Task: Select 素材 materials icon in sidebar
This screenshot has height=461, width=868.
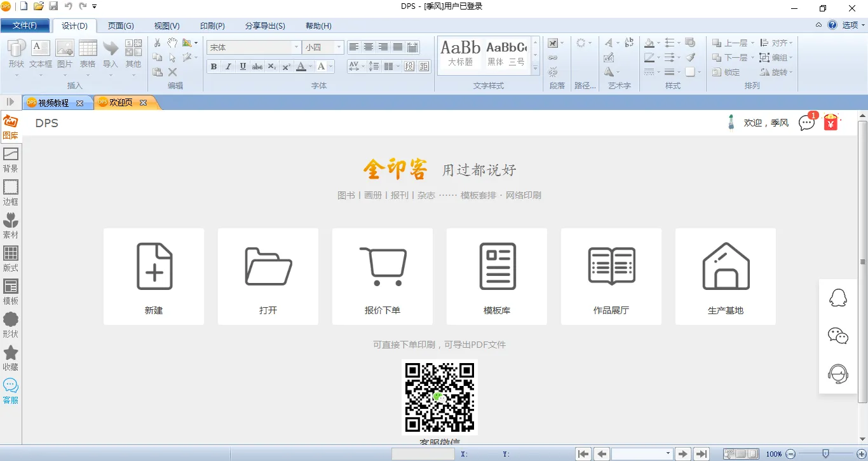Action: (x=11, y=226)
